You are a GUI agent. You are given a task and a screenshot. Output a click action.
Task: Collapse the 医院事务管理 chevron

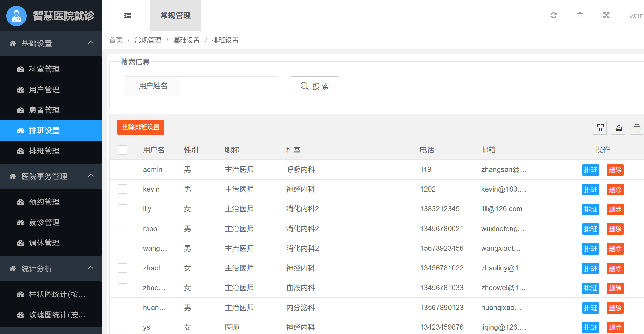[91, 176]
